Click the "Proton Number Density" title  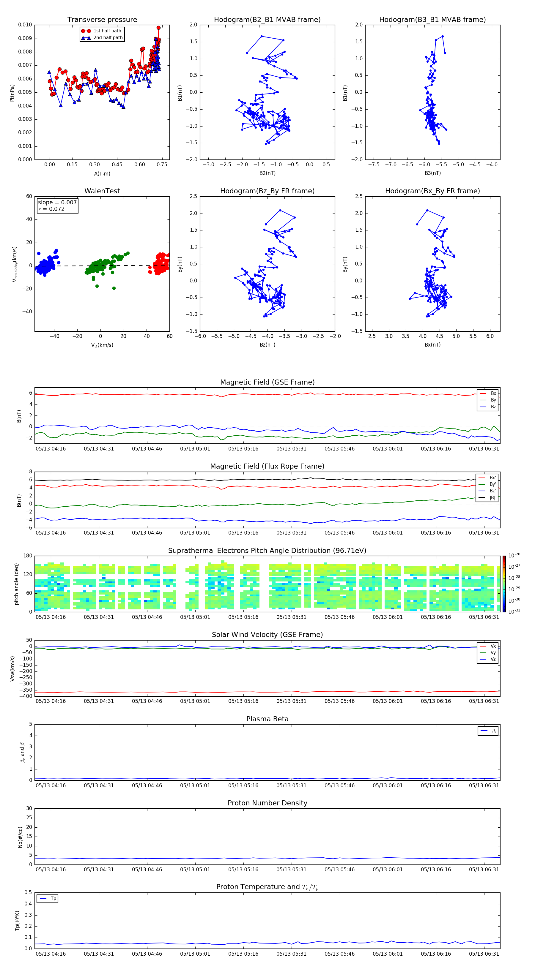tap(267, 803)
